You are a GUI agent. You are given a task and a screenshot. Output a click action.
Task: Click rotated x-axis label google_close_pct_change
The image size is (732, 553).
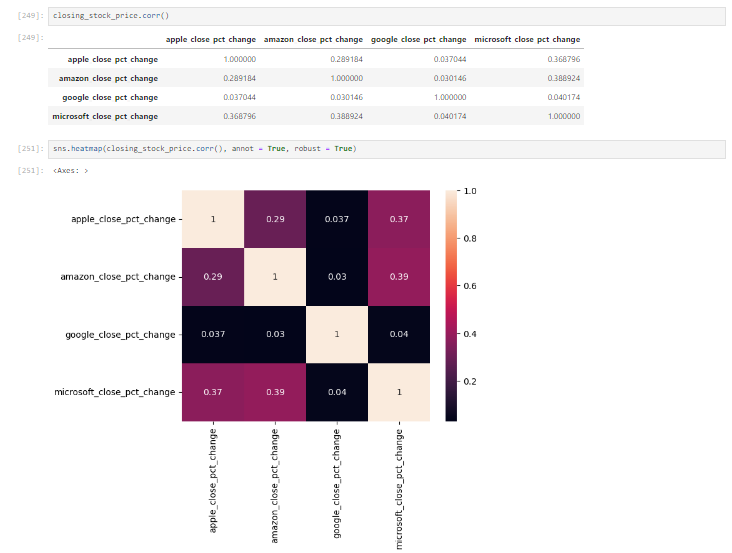(x=337, y=483)
